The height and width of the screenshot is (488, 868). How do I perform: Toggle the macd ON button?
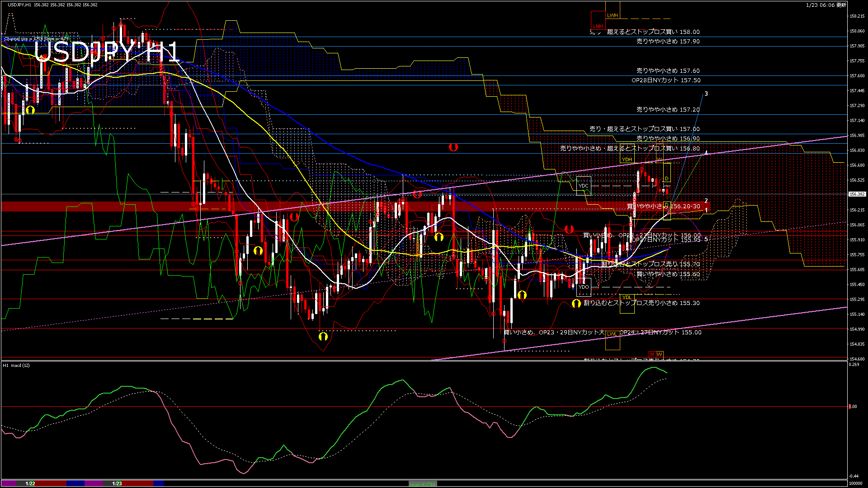coord(423,484)
